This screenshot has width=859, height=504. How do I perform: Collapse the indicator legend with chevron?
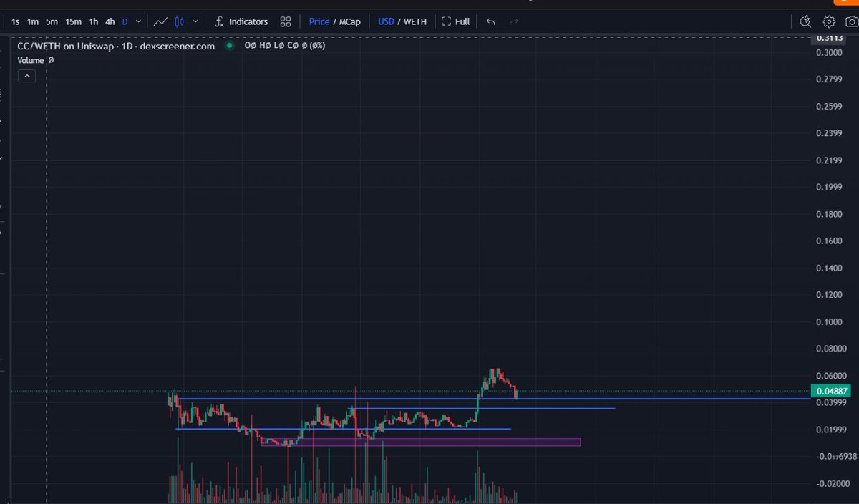click(26, 75)
